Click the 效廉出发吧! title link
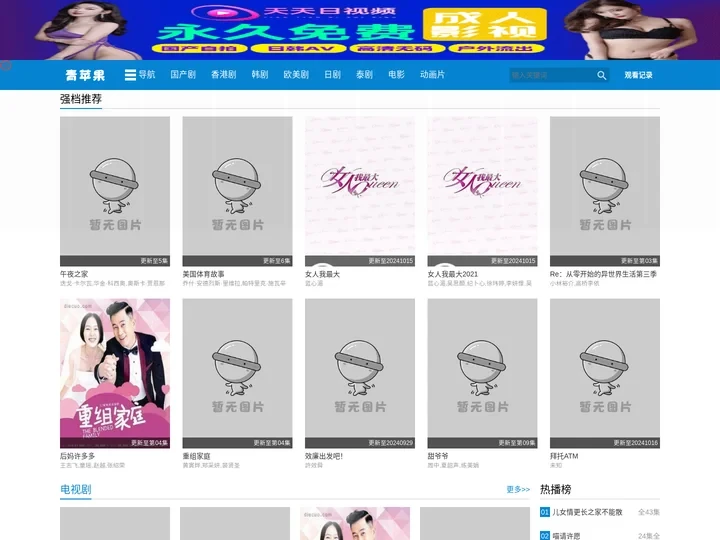The height and width of the screenshot is (540, 720). 324,456
